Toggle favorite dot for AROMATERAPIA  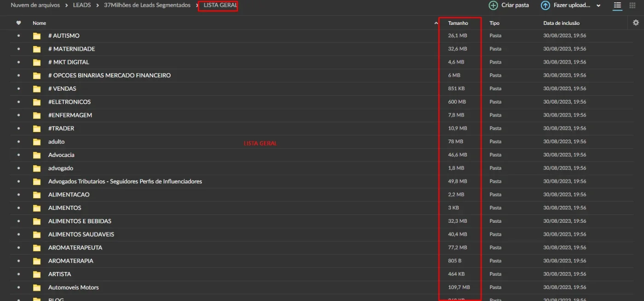(x=19, y=261)
